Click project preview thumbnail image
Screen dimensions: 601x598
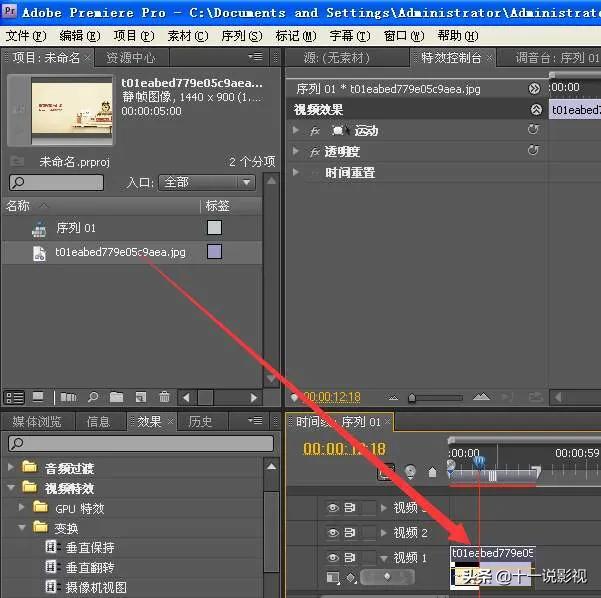point(72,109)
